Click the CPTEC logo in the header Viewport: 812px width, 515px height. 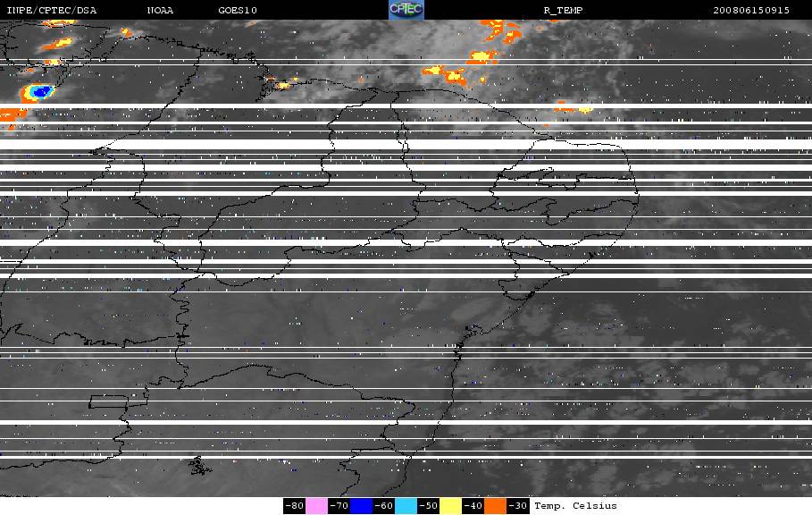pos(406,10)
